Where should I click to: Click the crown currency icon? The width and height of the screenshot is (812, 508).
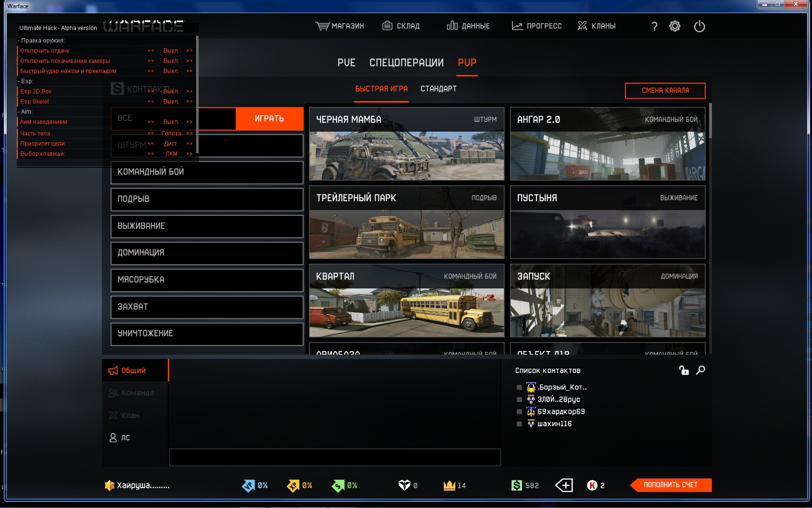(449, 485)
